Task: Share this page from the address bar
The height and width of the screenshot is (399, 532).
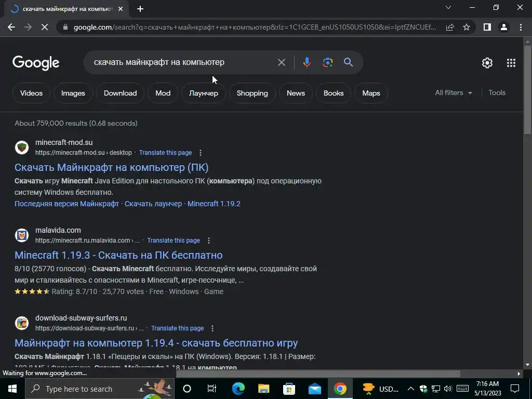Action: click(450, 27)
